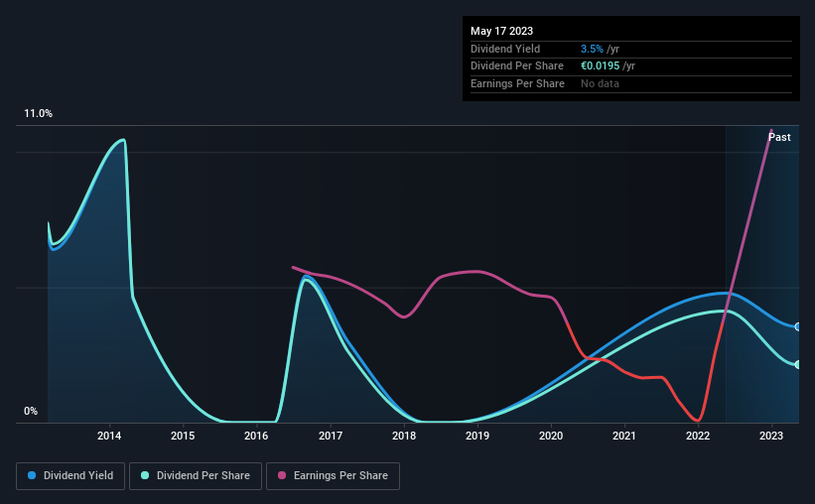Viewport: 815px width, 504px height.
Task: Select the 2016 x-axis year label
Action: [x=256, y=436]
